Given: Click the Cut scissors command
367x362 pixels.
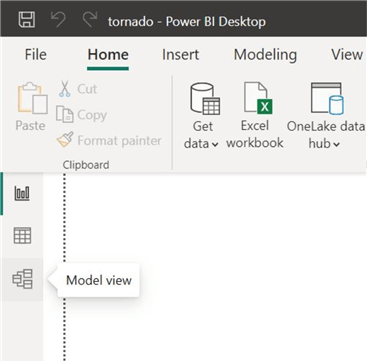Looking at the screenshot, I should (x=78, y=89).
